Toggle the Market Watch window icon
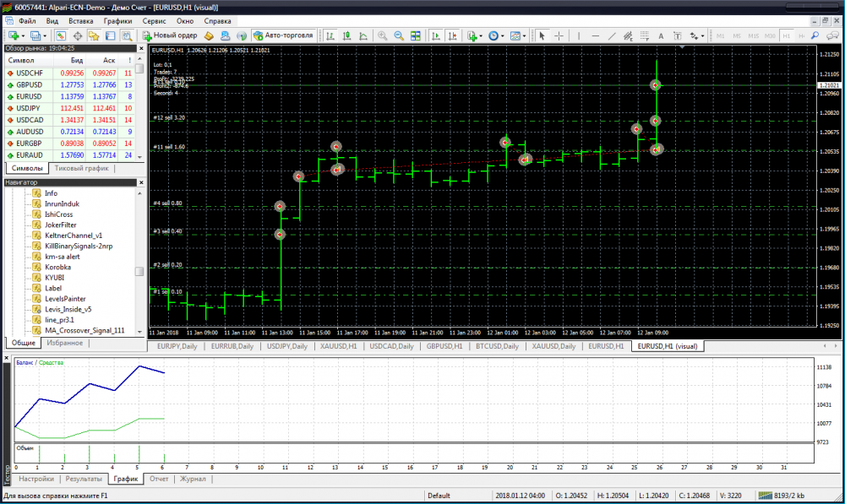 point(61,36)
